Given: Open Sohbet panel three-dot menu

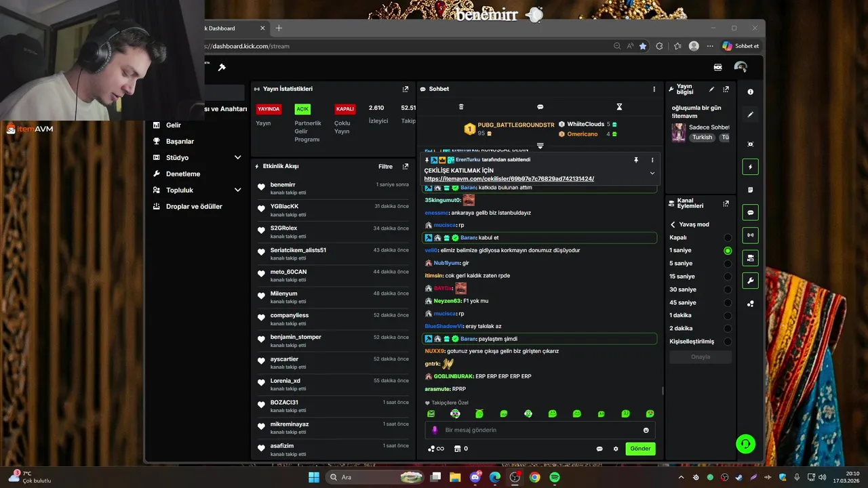Looking at the screenshot, I should coord(654,89).
